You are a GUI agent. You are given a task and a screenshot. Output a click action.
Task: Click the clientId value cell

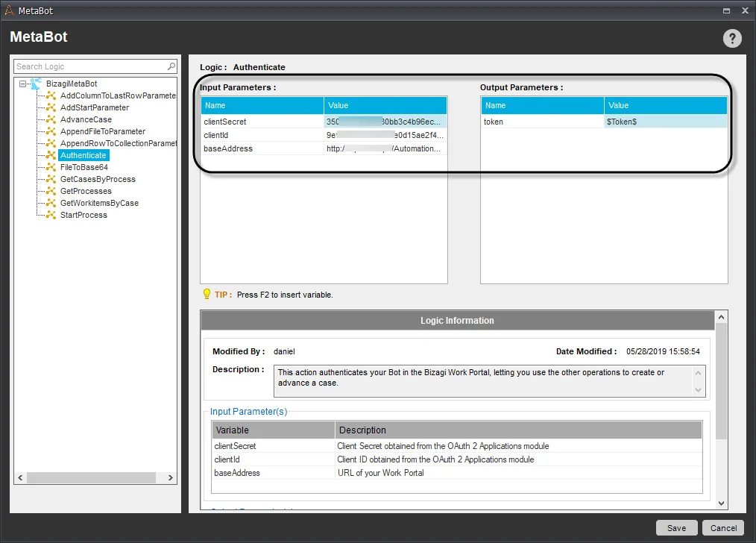[385, 135]
